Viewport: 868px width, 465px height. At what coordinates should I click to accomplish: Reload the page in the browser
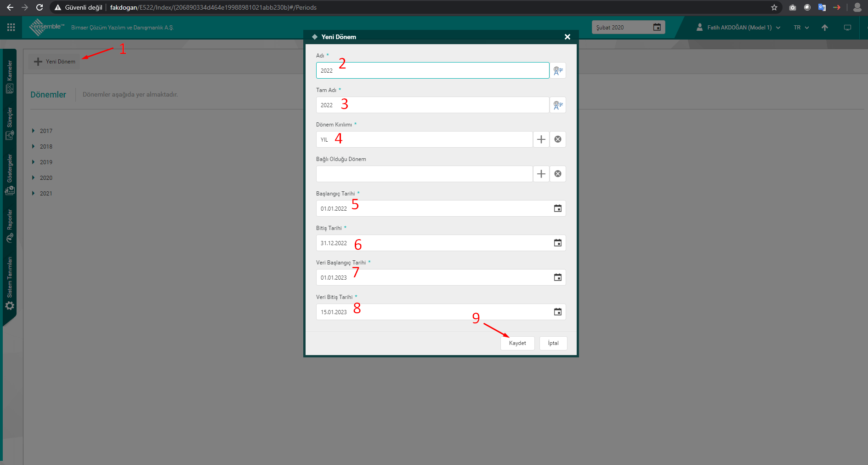pos(40,7)
